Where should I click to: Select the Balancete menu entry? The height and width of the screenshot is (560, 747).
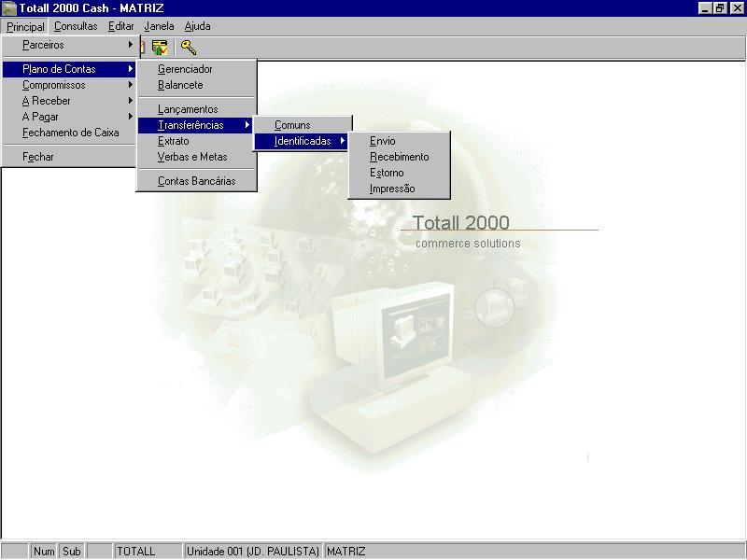(196, 85)
